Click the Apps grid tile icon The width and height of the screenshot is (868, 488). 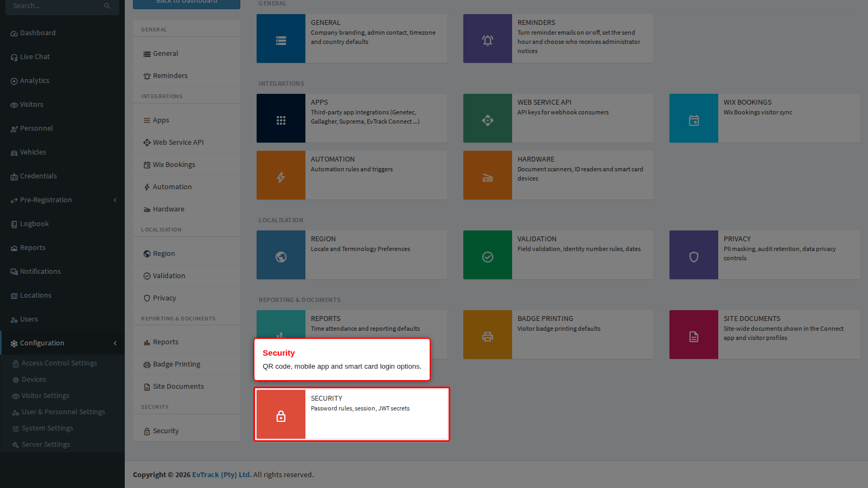[x=281, y=120]
